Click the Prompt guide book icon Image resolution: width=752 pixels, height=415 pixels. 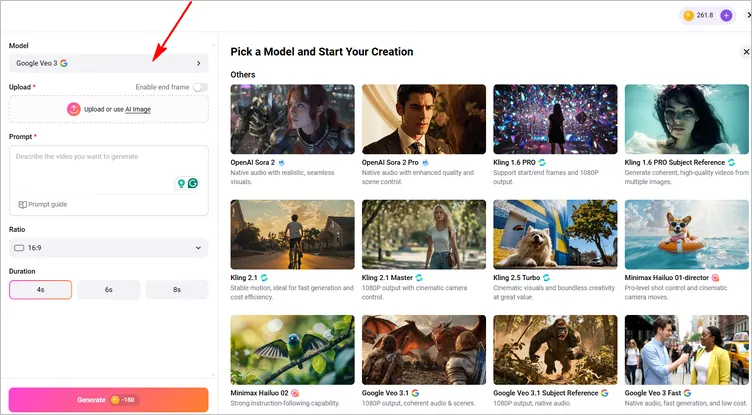tap(23, 204)
